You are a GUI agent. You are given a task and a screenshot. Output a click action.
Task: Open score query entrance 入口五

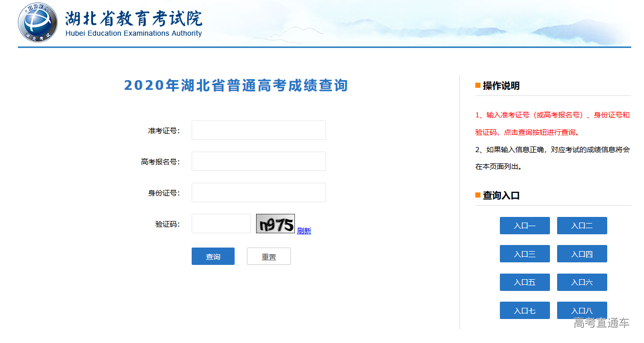[x=524, y=282]
